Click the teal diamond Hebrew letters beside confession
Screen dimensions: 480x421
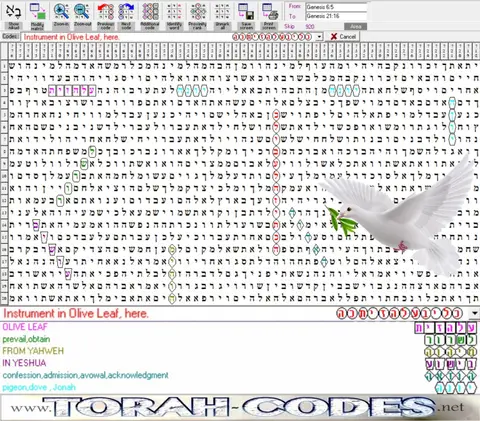tap(450, 376)
